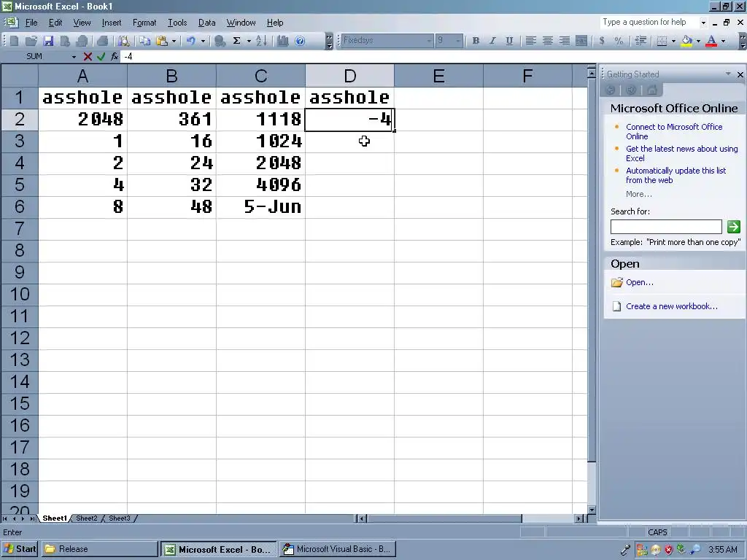Click the Print toolbar icon
Image resolution: width=747 pixels, height=560 pixels.
[x=102, y=41]
